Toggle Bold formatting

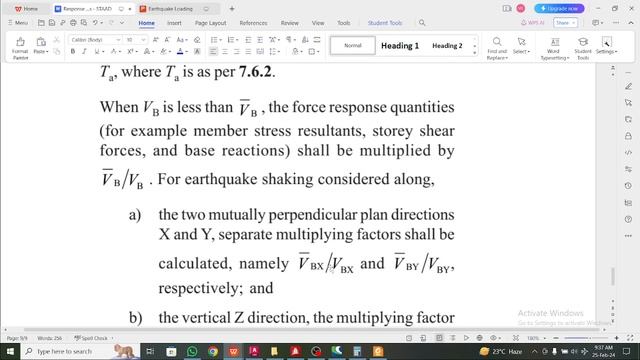pos(73,51)
